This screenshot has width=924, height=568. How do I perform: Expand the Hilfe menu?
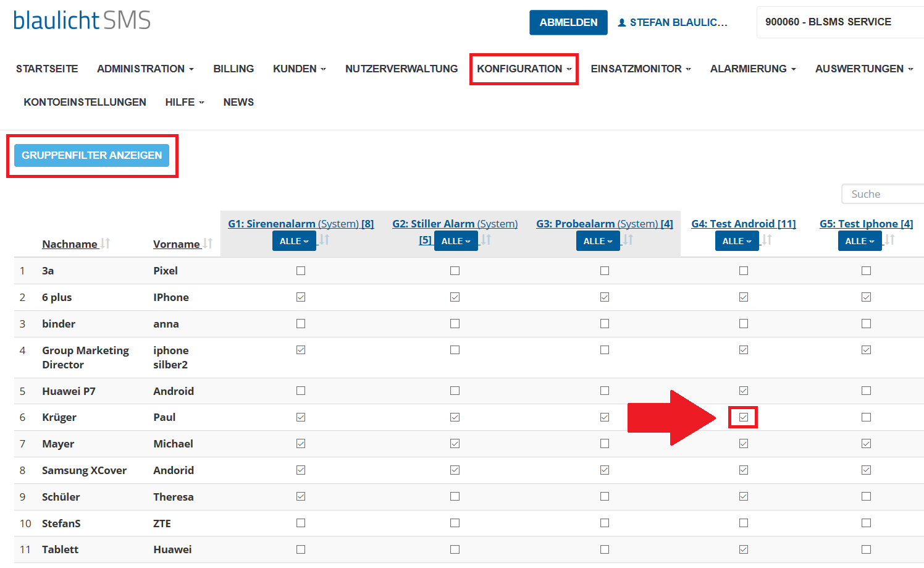point(185,102)
